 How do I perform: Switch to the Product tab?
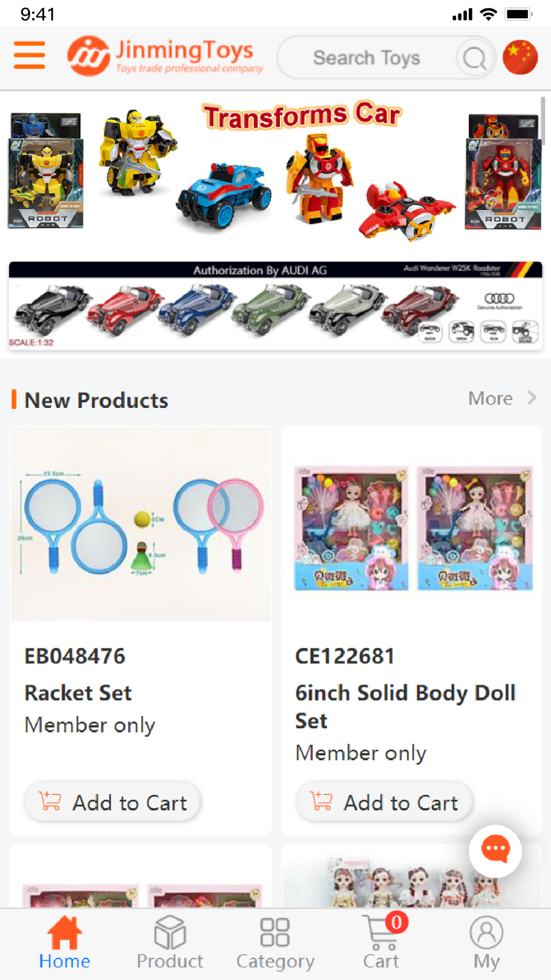point(170,943)
